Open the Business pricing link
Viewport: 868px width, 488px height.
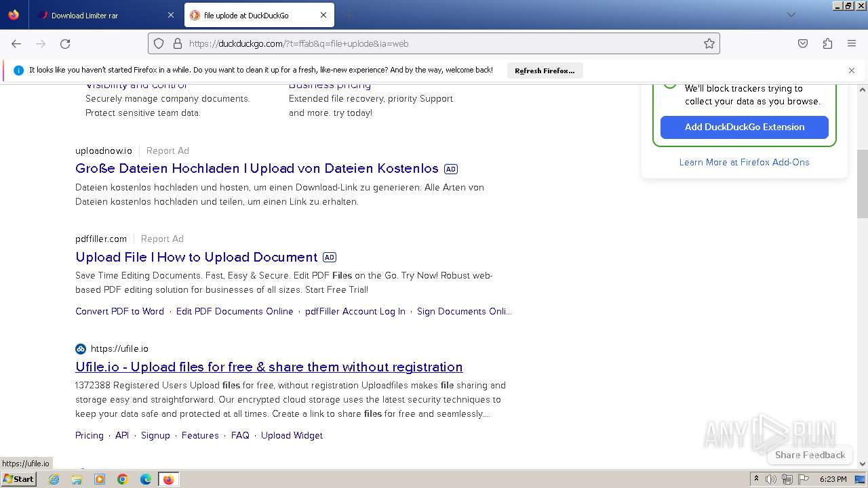[330, 85]
